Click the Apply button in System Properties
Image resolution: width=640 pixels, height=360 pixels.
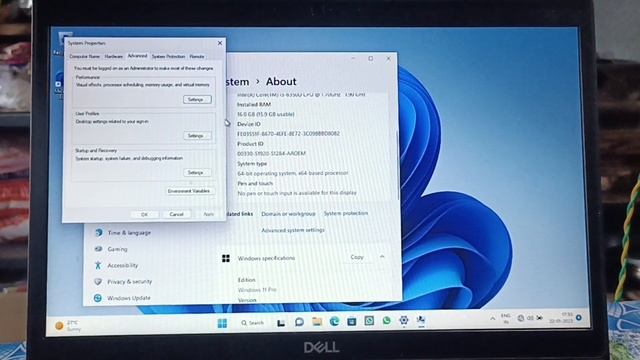tap(208, 214)
